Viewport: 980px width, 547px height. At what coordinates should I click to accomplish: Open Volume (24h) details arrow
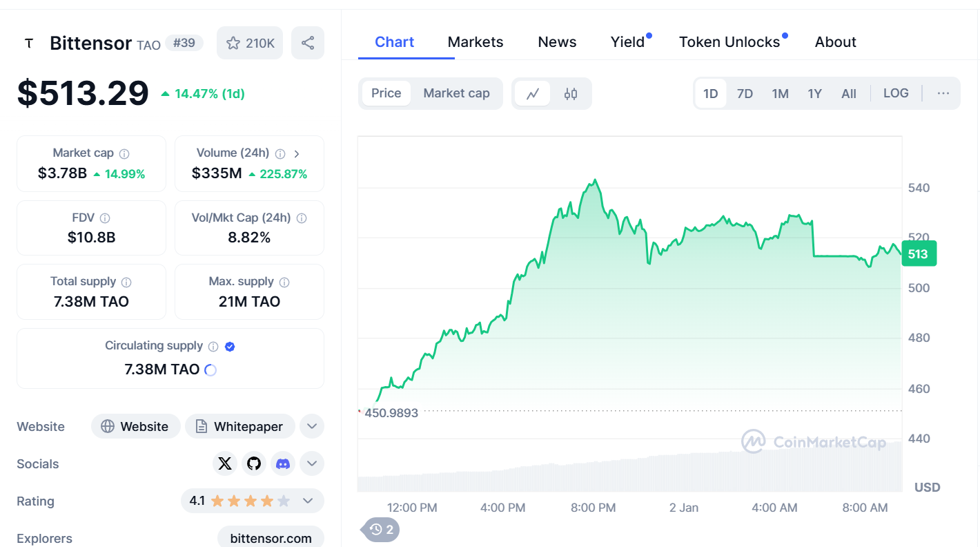(297, 154)
